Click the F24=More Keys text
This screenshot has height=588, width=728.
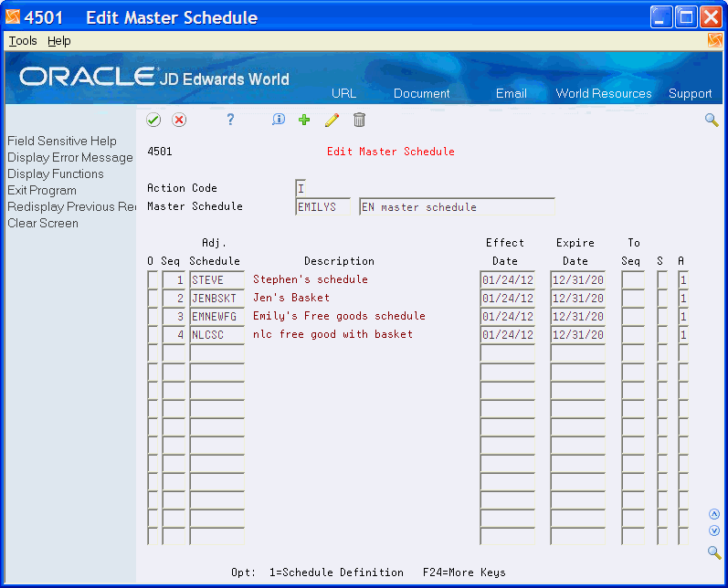point(464,572)
